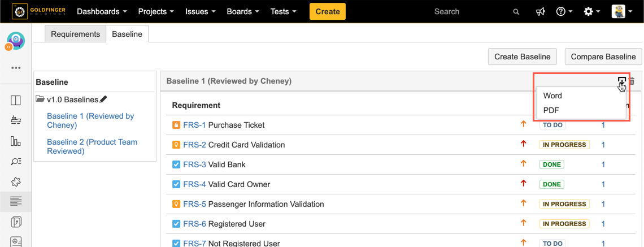Open the bar chart reports sidebar icon
644x247 pixels.
(16, 141)
